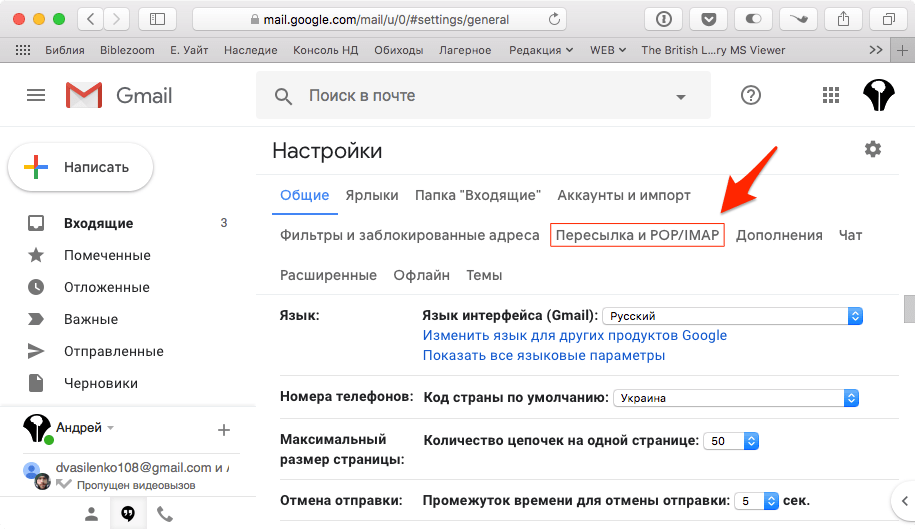
Task: Open the Gmail main menu hamburger icon
Action: tap(36, 95)
